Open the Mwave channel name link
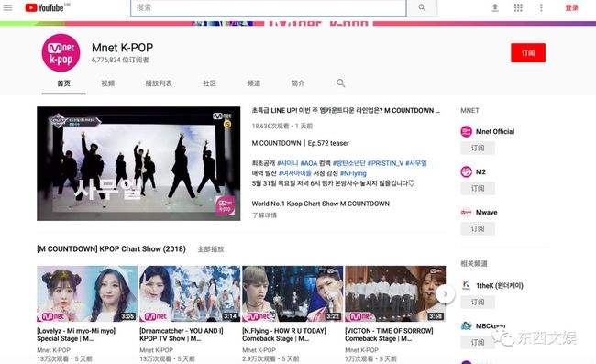This screenshot has height=364, width=596. pyautogui.click(x=487, y=212)
